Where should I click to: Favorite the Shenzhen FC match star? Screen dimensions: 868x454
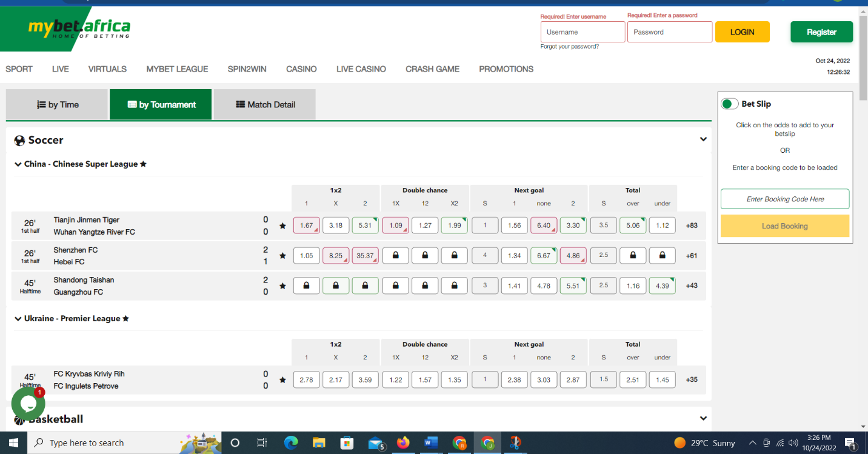coord(282,256)
